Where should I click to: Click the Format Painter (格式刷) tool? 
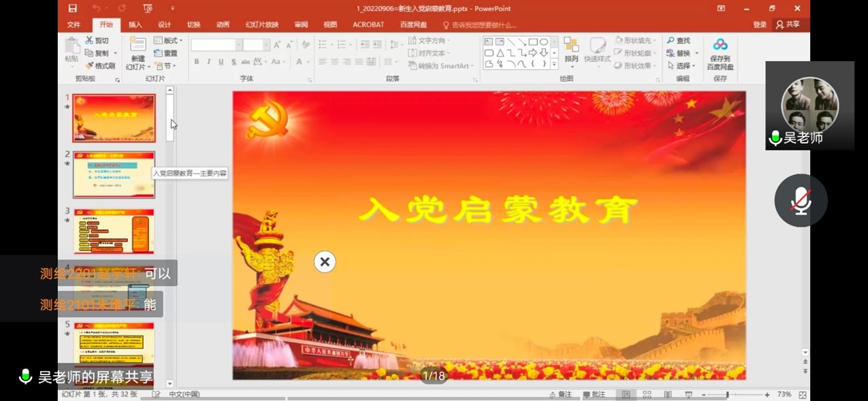tap(100, 66)
